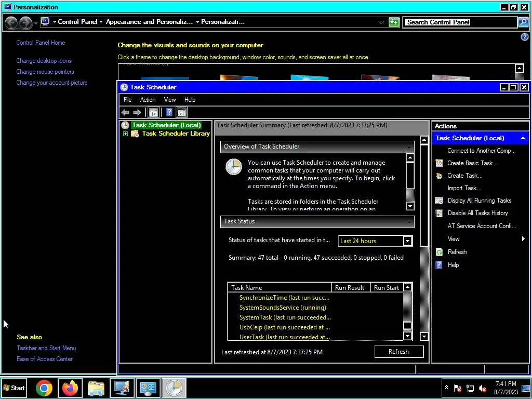Open the Start menu
This screenshot has width=532, height=399.
coord(14,388)
